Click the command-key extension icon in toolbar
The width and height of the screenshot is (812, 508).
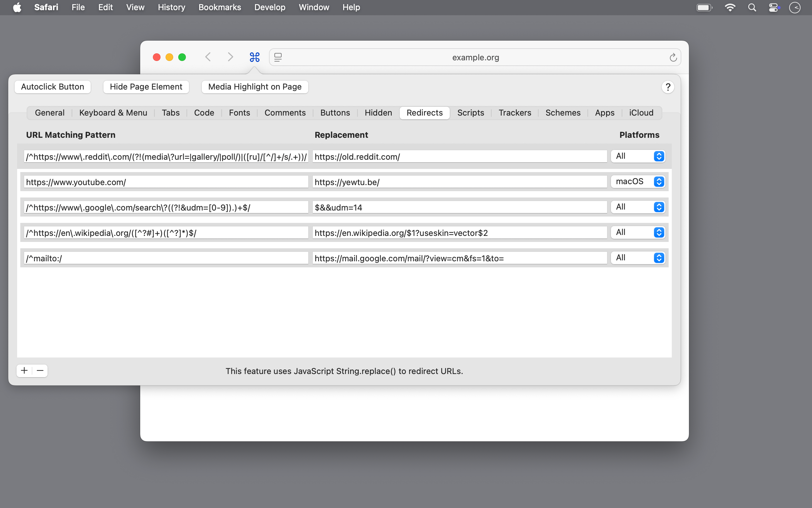pyautogui.click(x=255, y=57)
